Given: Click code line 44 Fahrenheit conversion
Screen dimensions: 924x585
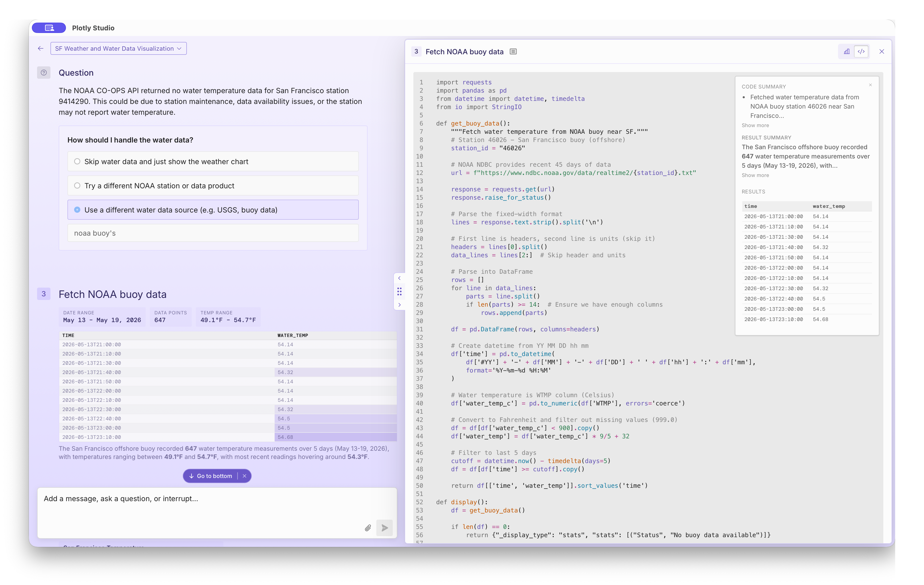Looking at the screenshot, I should [x=540, y=436].
